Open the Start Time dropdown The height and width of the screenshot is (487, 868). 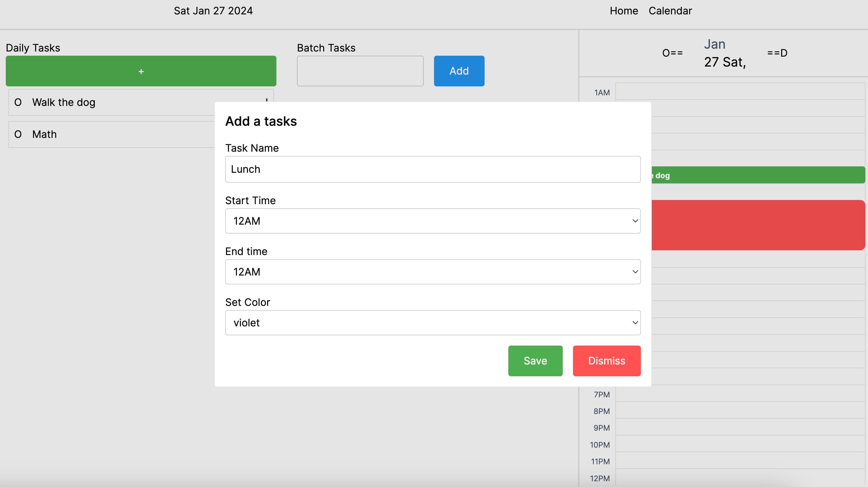(433, 221)
